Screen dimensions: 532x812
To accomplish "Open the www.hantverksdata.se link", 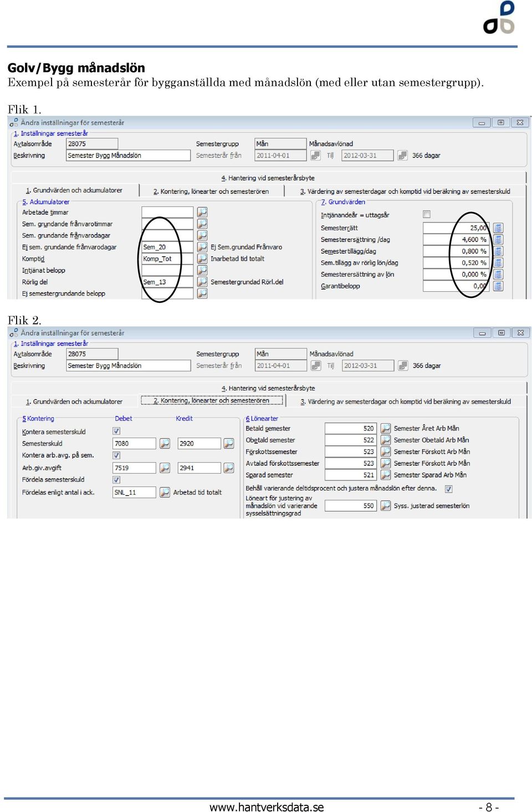I will 267,807.
